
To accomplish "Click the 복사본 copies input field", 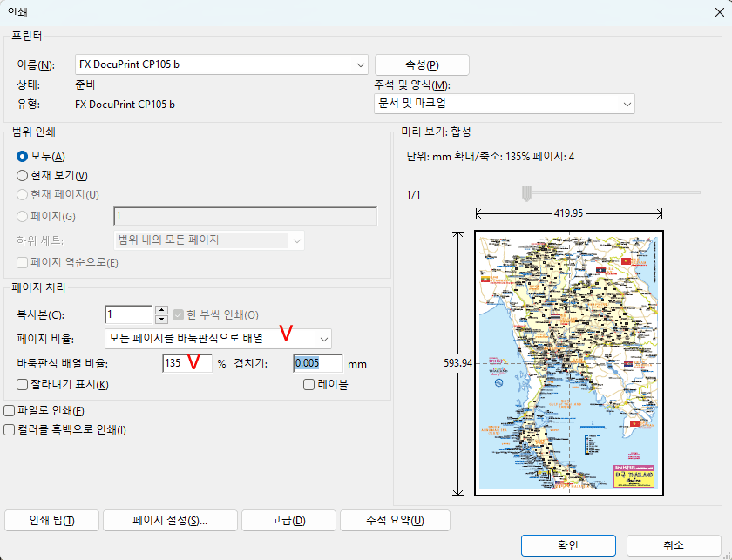I will click(x=128, y=314).
